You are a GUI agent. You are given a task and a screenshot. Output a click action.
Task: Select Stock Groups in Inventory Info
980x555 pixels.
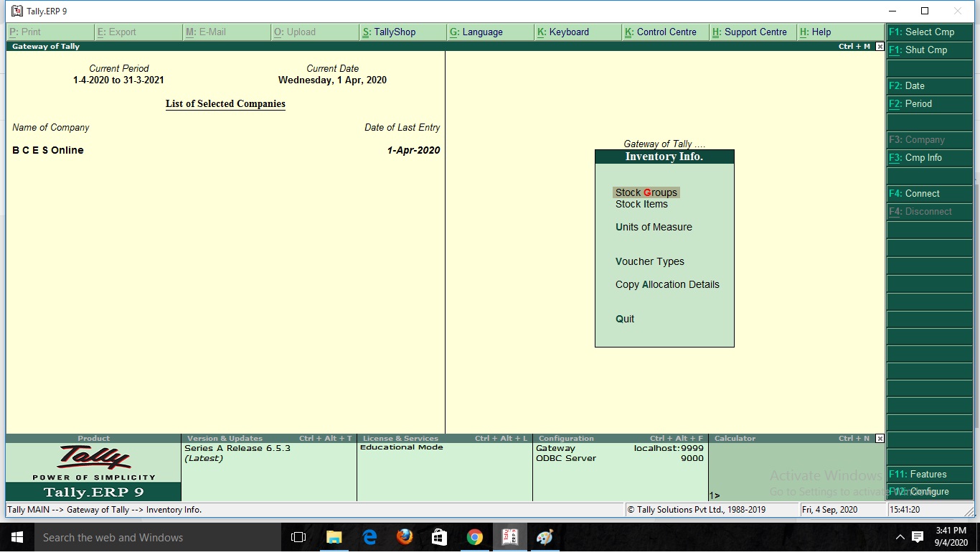(646, 192)
